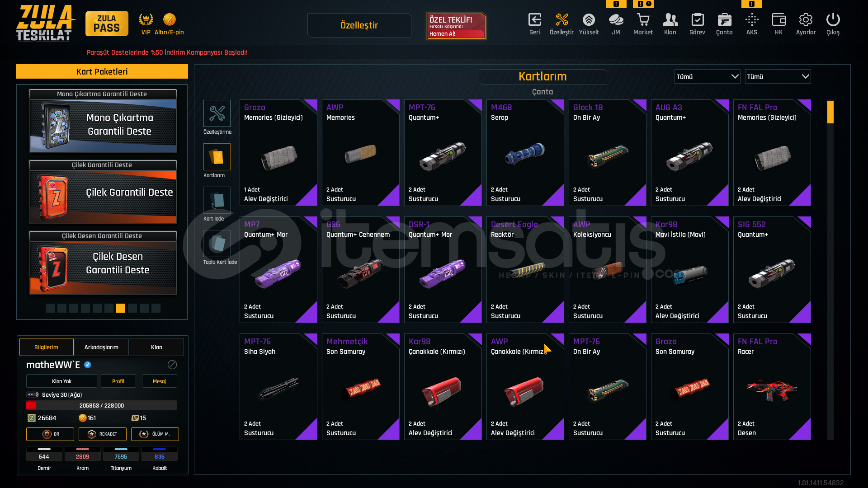
Task: Switch to the Klan profile tab
Action: (156, 347)
